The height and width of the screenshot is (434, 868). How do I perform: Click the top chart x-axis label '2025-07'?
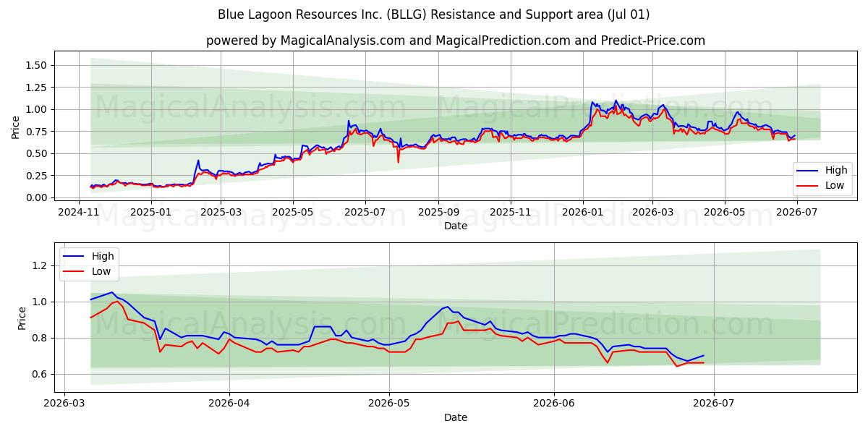click(x=365, y=212)
